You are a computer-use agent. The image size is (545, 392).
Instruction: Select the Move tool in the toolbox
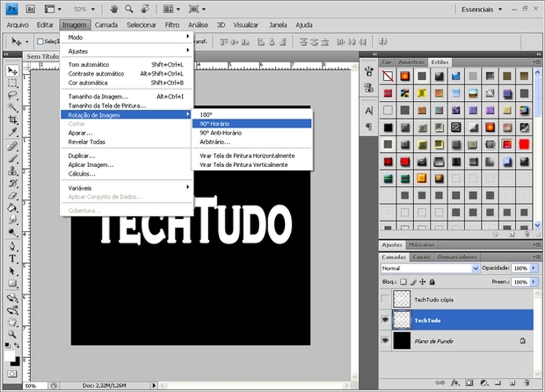[12, 70]
